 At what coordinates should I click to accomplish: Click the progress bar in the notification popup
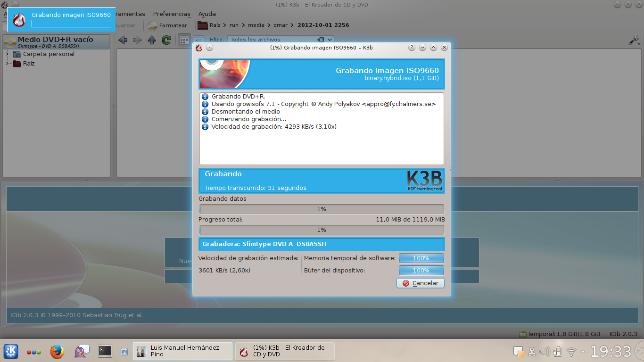point(71,24)
